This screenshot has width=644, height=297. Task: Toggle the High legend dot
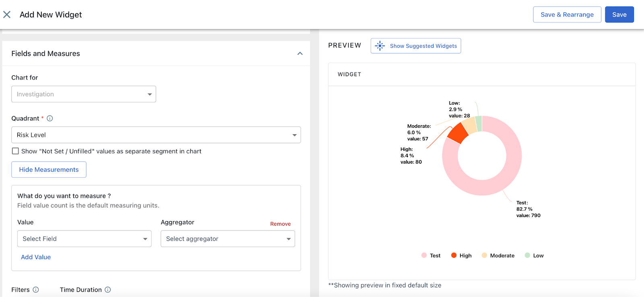point(454,255)
